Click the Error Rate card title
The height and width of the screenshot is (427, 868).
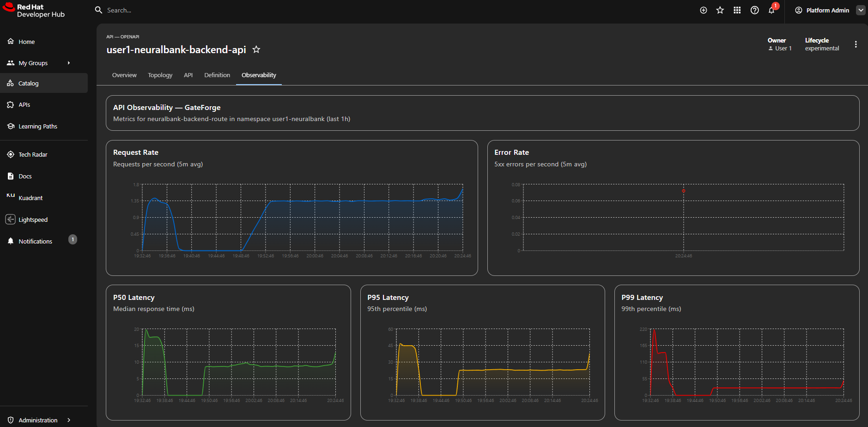point(511,152)
